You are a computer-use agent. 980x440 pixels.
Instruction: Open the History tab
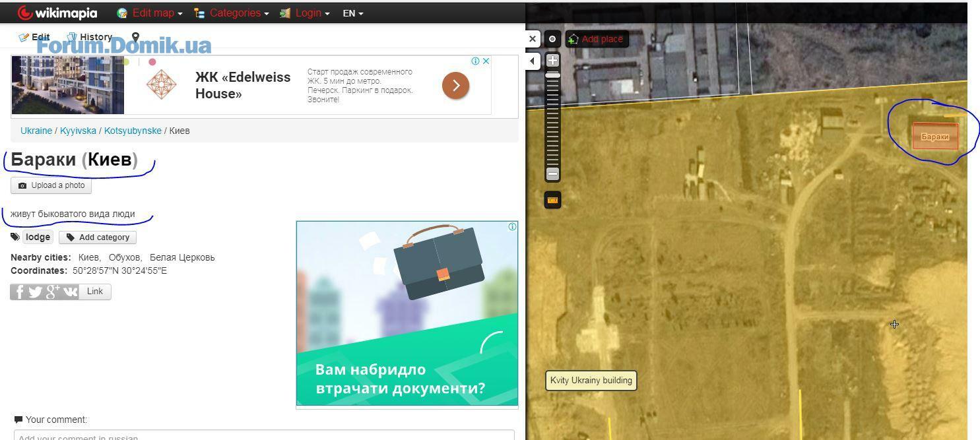point(90,37)
